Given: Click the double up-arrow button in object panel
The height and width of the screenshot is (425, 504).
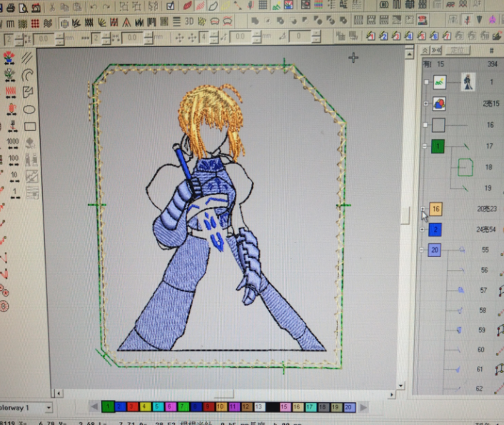Looking at the screenshot, I should pos(425,50).
